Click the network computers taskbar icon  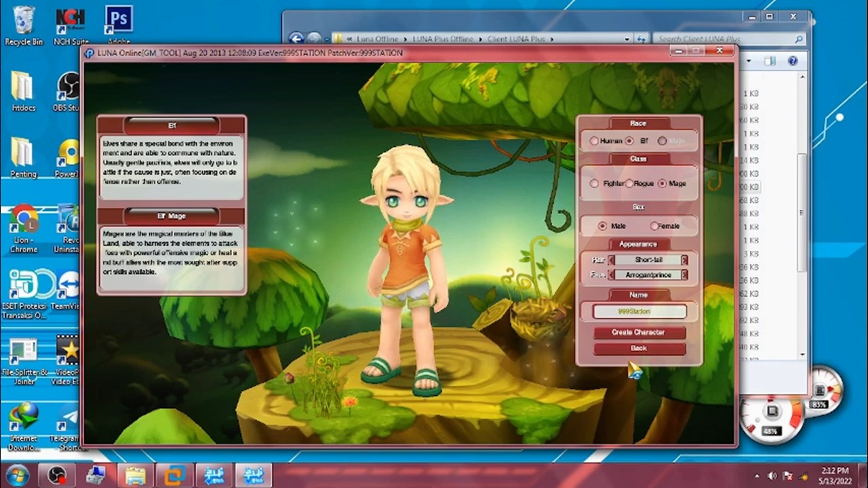coord(96,475)
